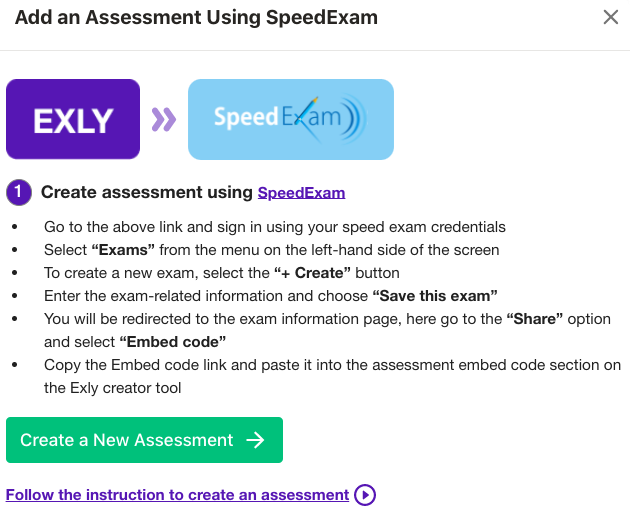Viewport: 630px width, 522px height.
Task: Click the play circle icon beside instruction link
Action: [365, 495]
